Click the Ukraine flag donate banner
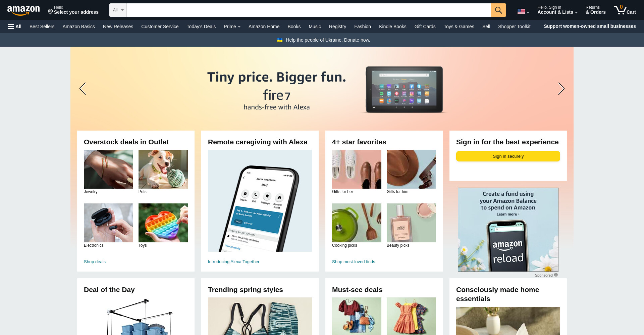Screen dimensions: 644x335 tap(323, 40)
